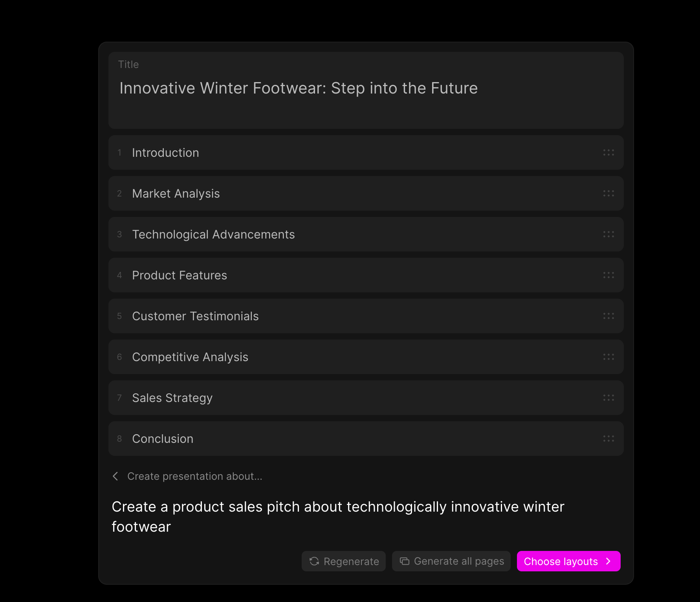Click drag handle next to Customer Testimonials

tap(608, 316)
